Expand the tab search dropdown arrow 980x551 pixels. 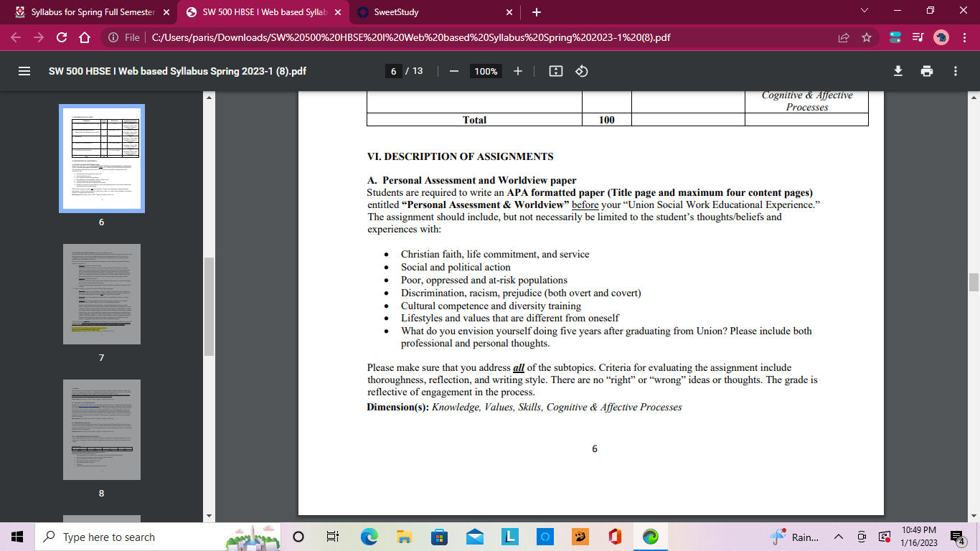pyautogui.click(x=864, y=11)
